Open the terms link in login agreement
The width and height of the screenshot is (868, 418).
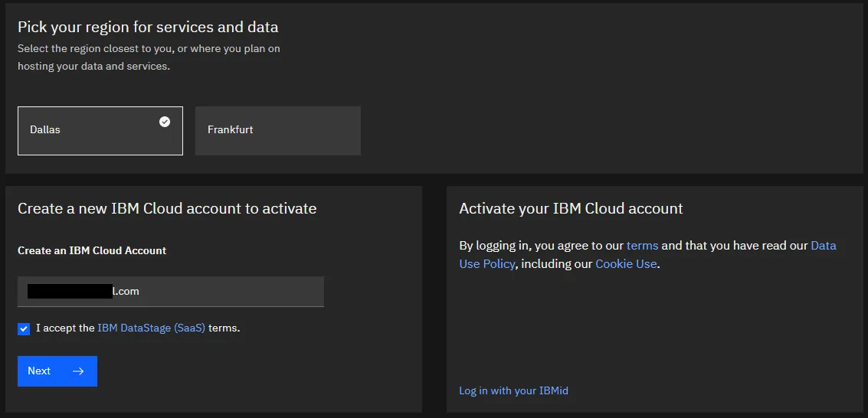click(x=642, y=246)
